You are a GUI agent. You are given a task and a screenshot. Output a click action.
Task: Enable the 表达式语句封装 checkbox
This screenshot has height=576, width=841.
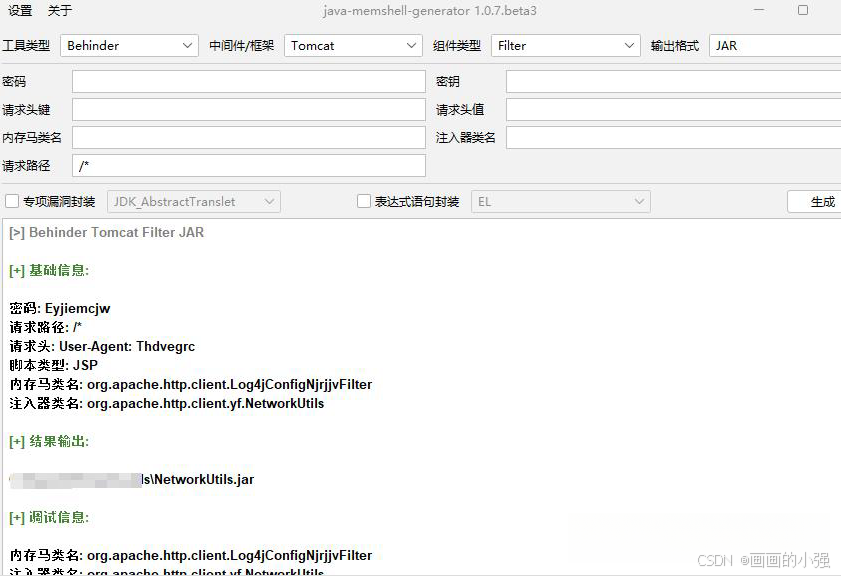tap(364, 202)
